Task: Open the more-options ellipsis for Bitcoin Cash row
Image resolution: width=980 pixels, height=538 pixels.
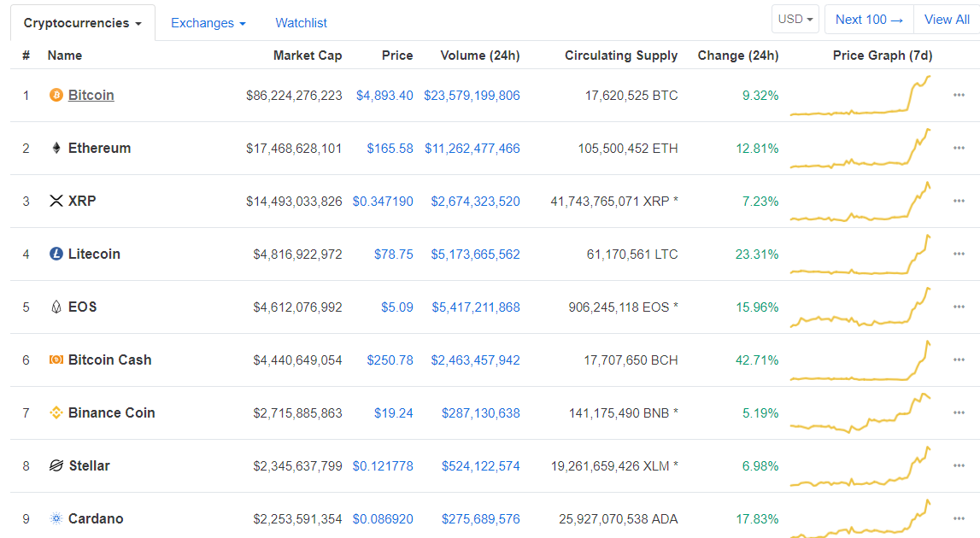Action: click(x=959, y=360)
